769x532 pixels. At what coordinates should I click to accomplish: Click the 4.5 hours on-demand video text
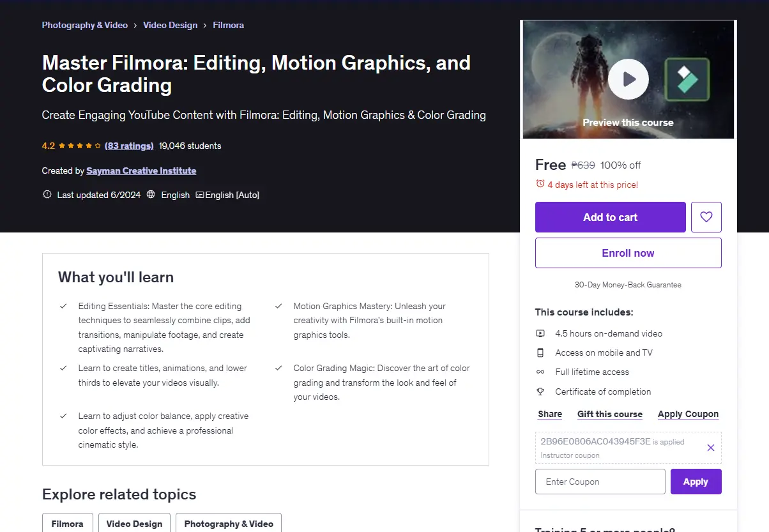coord(609,333)
